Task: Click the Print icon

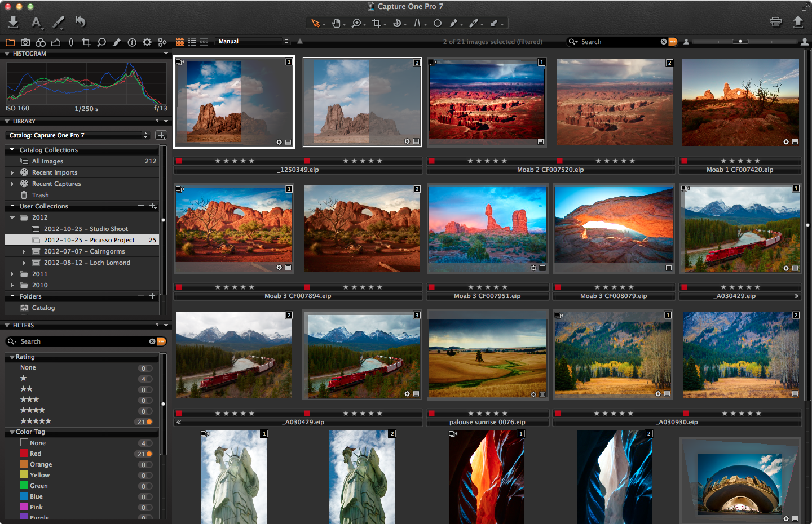Action: coord(776,22)
